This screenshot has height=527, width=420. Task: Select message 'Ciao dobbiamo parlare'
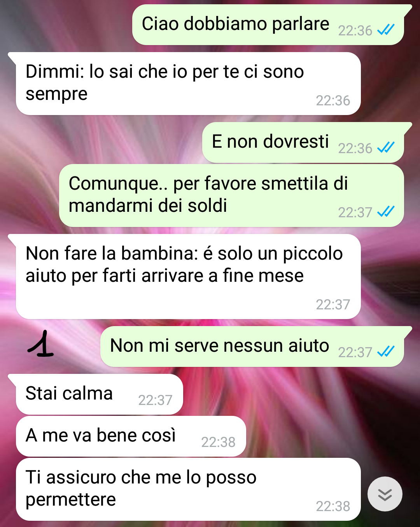coord(268,25)
